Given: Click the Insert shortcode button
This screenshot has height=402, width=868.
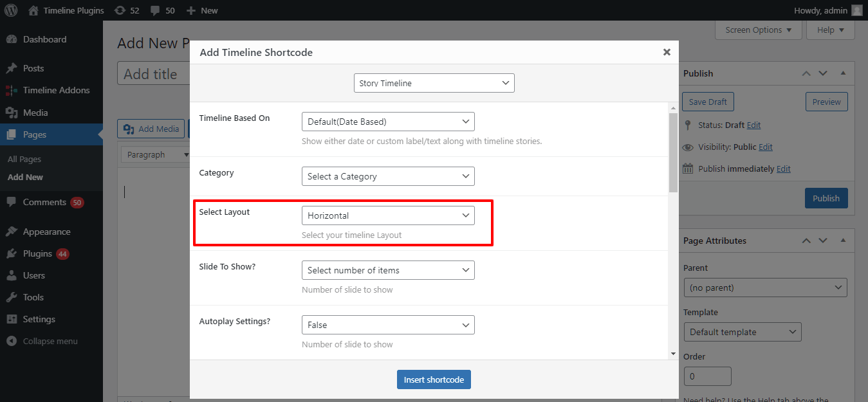Looking at the screenshot, I should (x=434, y=379).
